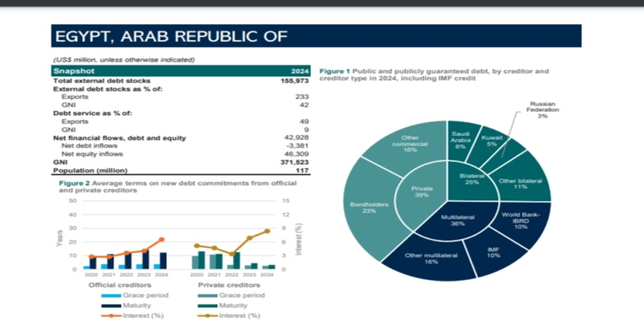The image size is (644, 322).
Task: Click the Saudi Arabia 6% slice
Action: point(460,140)
